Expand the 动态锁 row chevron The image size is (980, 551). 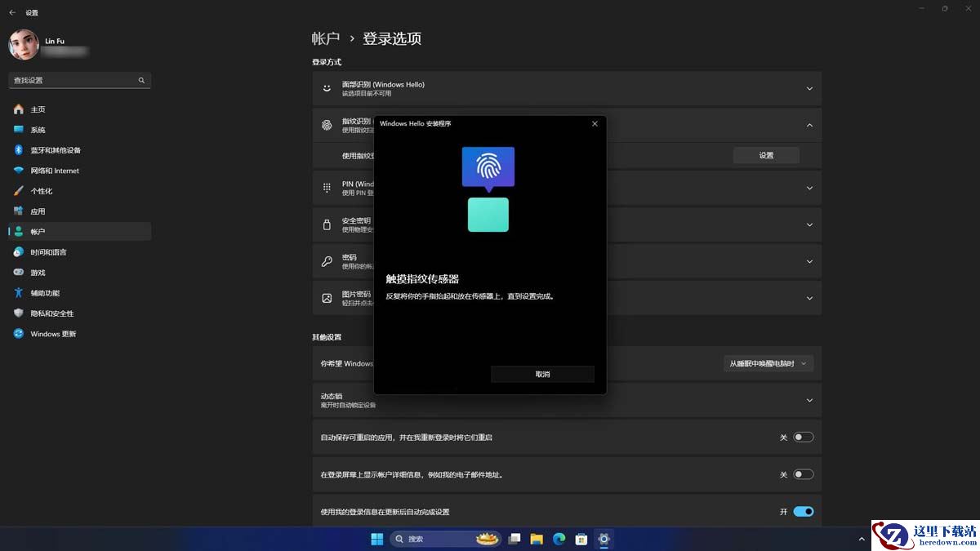pyautogui.click(x=809, y=400)
